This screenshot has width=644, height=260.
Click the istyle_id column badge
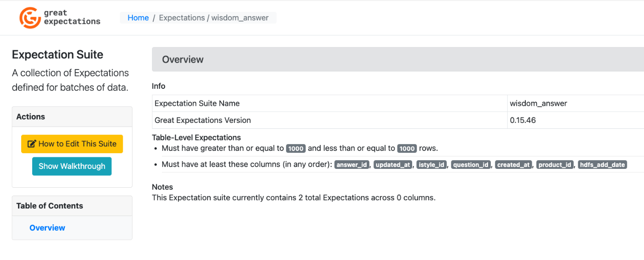[432, 165]
